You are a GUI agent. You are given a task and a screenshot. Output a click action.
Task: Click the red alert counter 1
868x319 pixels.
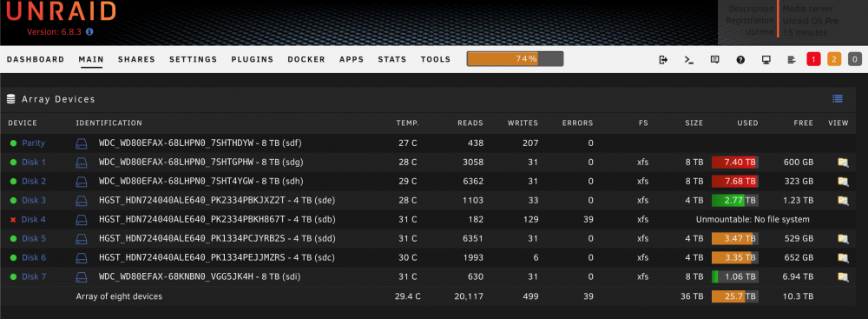click(813, 59)
